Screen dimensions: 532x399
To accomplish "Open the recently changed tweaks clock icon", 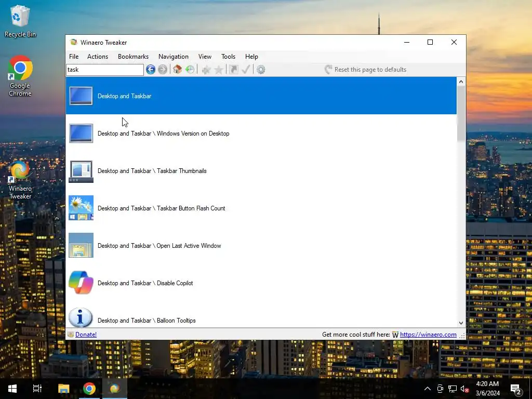I will [x=190, y=70].
